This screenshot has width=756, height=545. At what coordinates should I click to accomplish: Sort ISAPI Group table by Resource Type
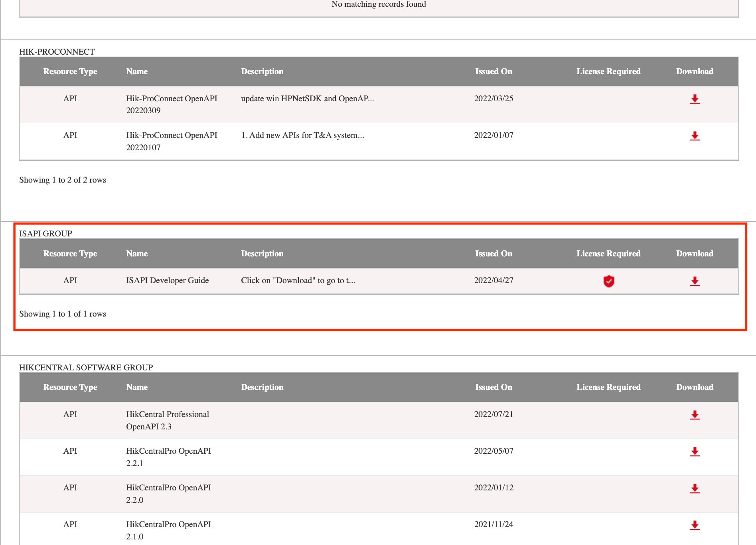[x=70, y=254]
